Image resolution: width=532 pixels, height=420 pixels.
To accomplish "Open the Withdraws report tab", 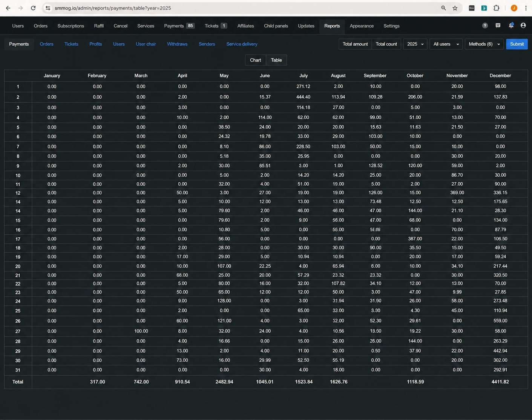I will 177,44.
